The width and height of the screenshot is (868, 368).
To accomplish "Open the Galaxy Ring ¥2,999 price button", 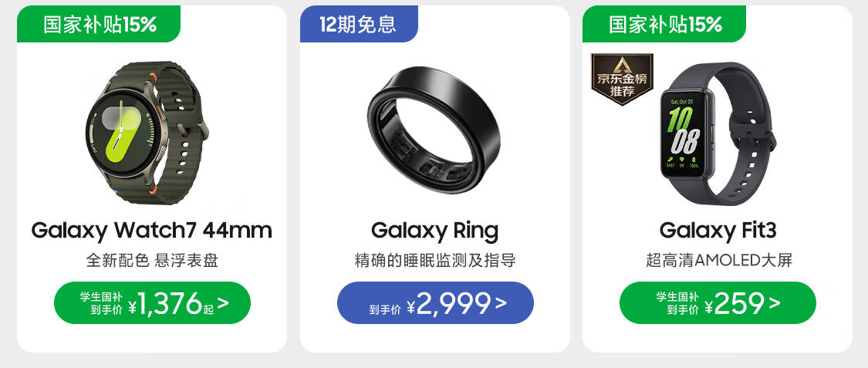I will pyautogui.click(x=435, y=303).
